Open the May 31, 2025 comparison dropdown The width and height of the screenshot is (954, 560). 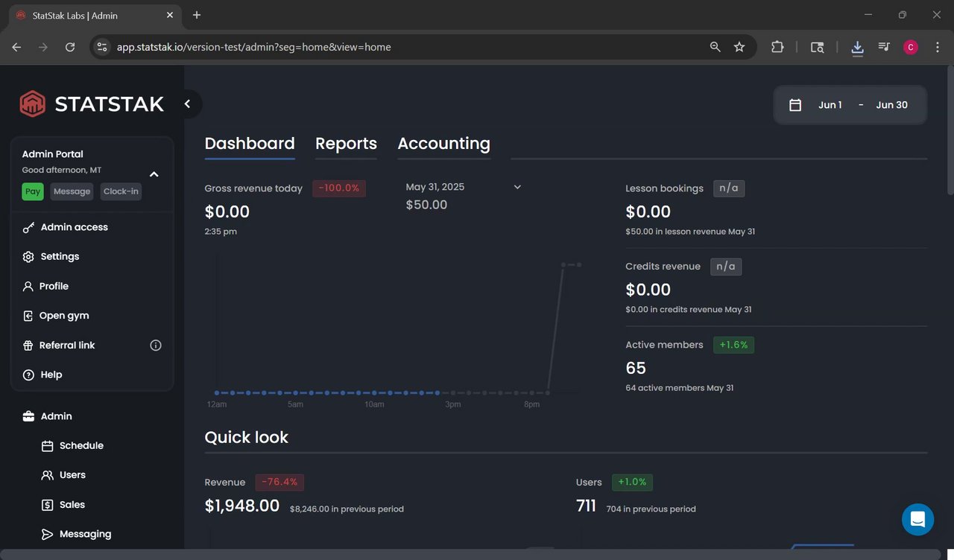pyautogui.click(x=517, y=187)
